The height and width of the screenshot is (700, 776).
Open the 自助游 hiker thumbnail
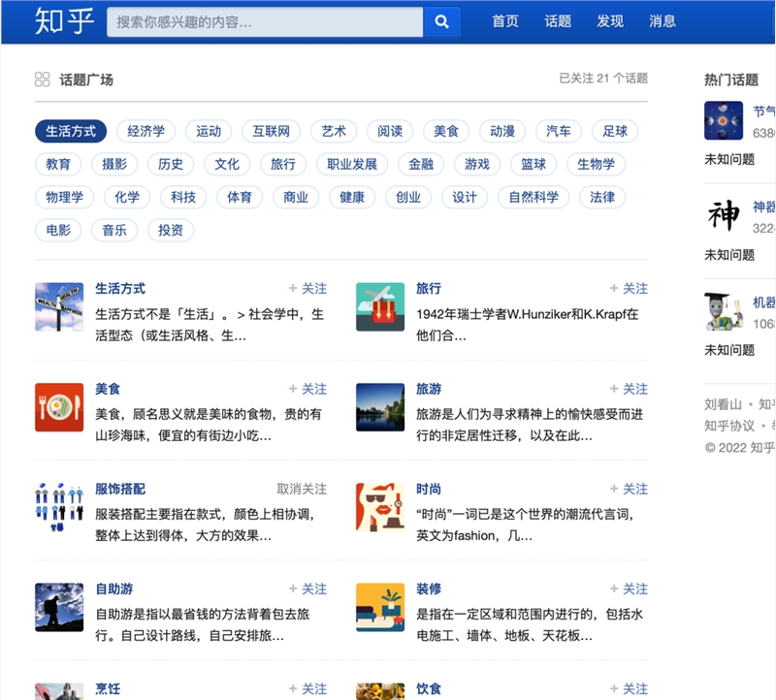(x=59, y=607)
